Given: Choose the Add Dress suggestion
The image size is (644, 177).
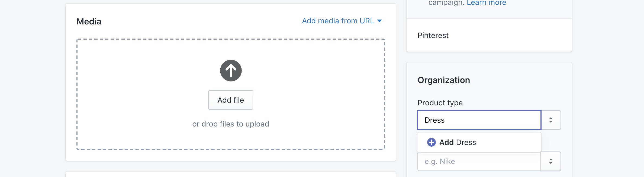Looking at the screenshot, I should click(x=479, y=142).
